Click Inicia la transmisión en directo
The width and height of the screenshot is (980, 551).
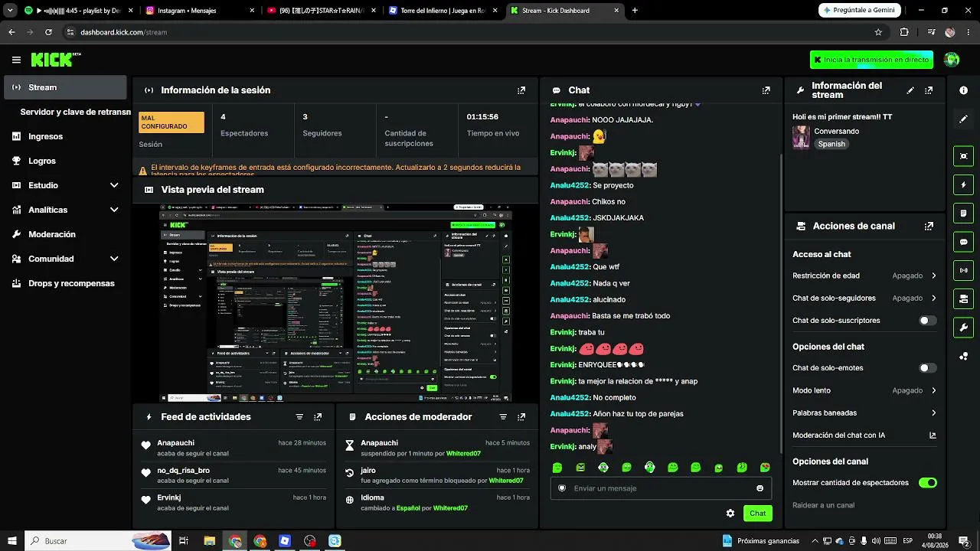(871, 60)
